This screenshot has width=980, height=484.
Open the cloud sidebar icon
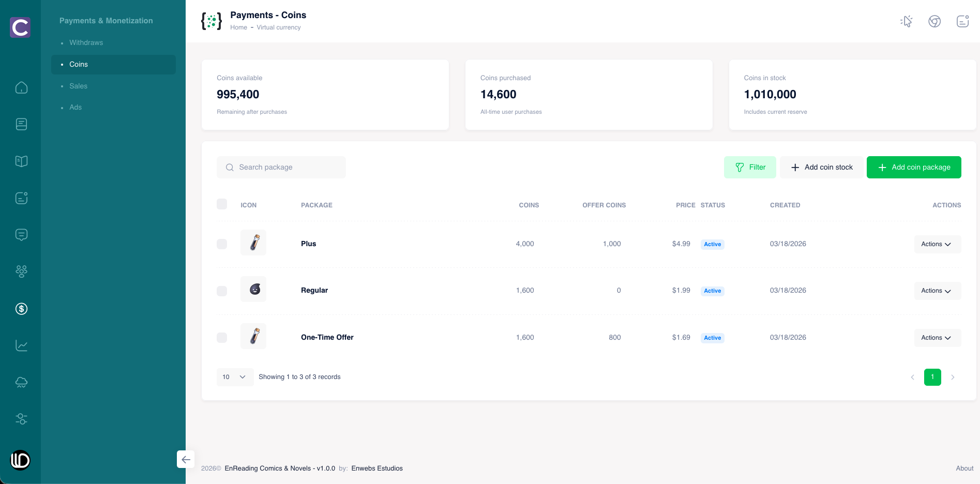(21, 382)
